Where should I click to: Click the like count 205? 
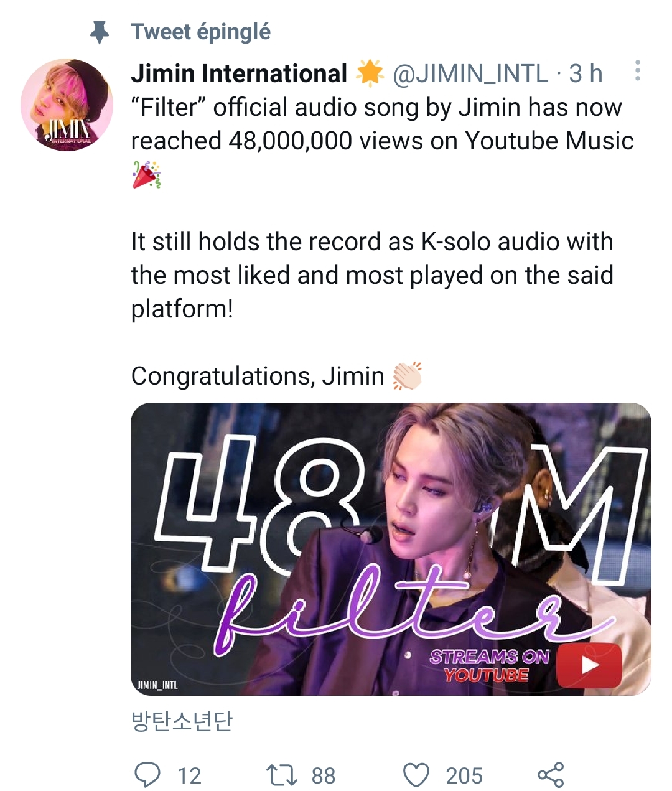click(464, 776)
